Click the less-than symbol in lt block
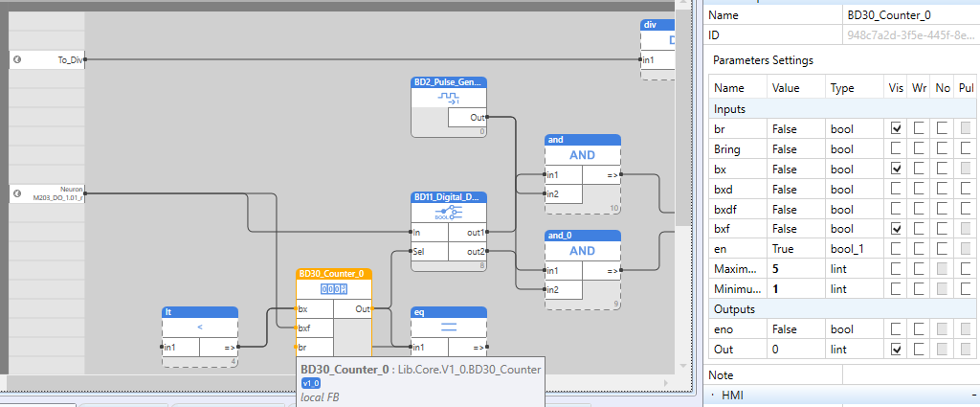 tap(200, 328)
